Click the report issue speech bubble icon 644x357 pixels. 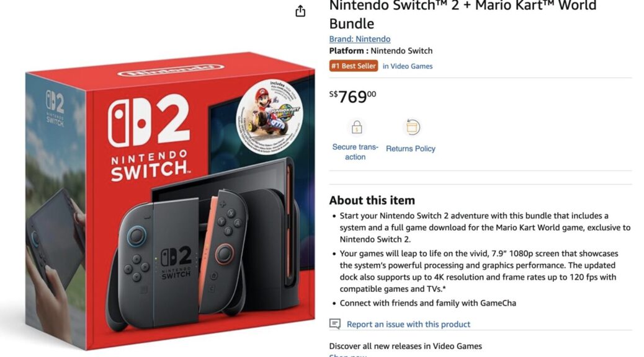pyautogui.click(x=335, y=324)
